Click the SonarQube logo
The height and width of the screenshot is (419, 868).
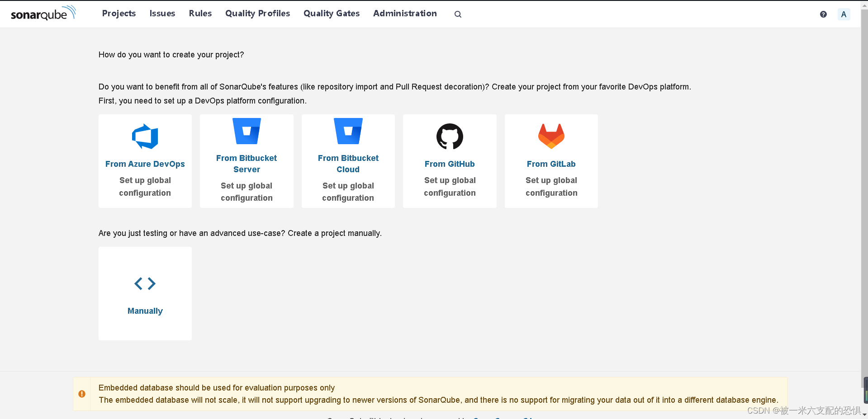43,14
